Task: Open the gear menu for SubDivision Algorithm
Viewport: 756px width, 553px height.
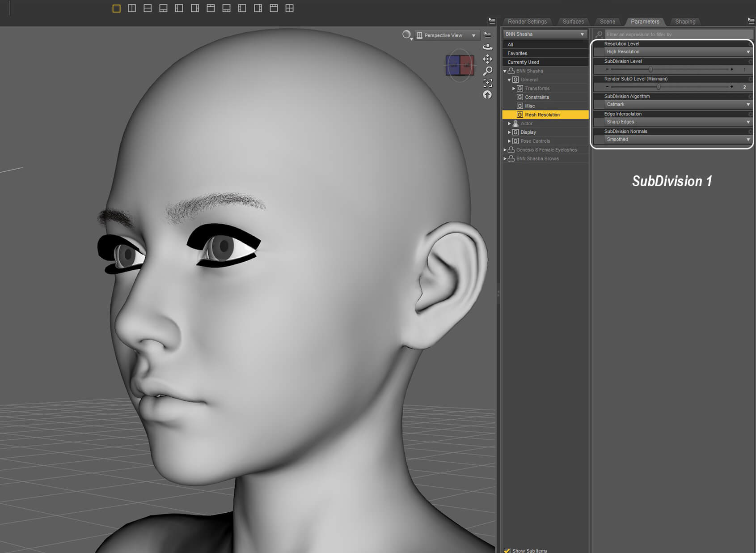Action: (750, 96)
